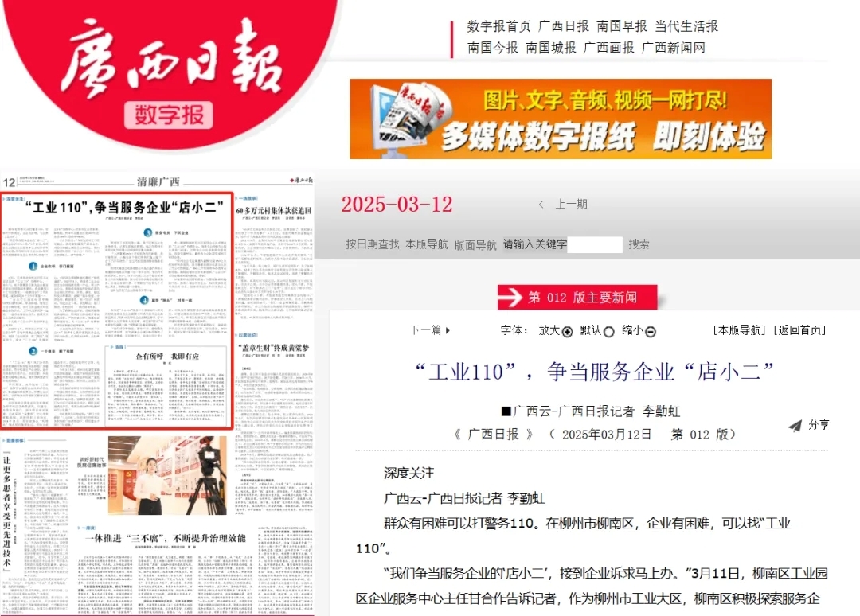Expand the 版面导航 page navigation menu
Screen dimensions: 860x616
pyautogui.click(x=475, y=244)
